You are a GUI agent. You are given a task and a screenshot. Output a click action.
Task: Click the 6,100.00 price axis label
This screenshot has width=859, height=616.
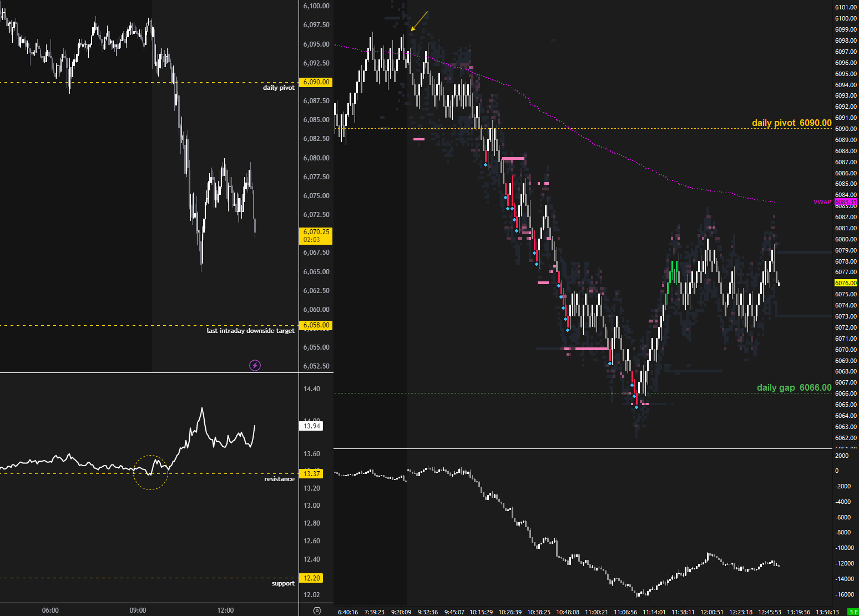click(316, 6)
